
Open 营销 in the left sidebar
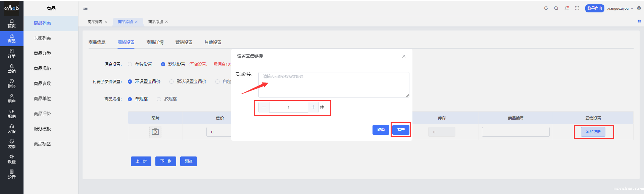(x=11, y=69)
